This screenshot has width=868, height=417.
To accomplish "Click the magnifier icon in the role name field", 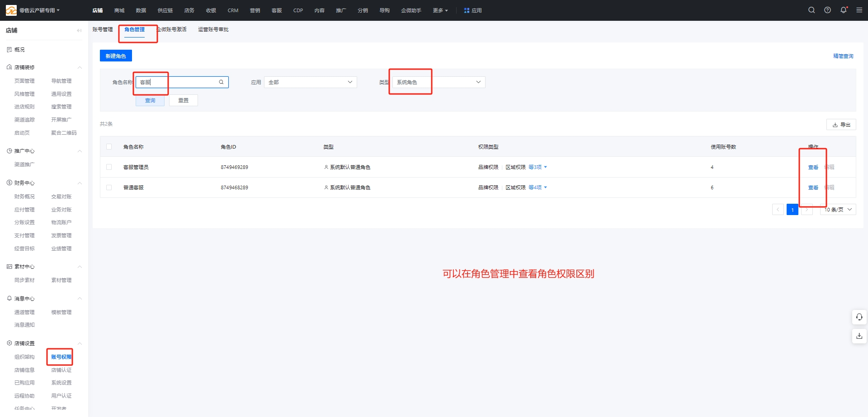I will [221, 82].
